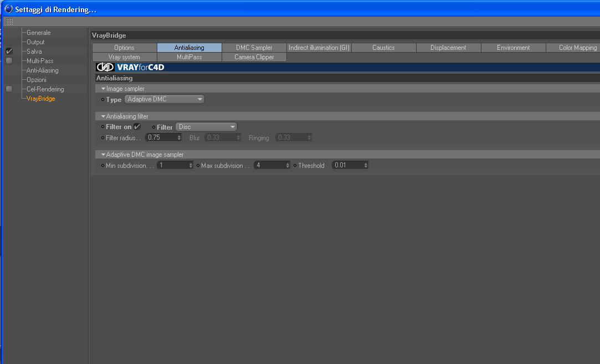
Task: Disable the Filter on checkbox
Action: coord(137,127)
